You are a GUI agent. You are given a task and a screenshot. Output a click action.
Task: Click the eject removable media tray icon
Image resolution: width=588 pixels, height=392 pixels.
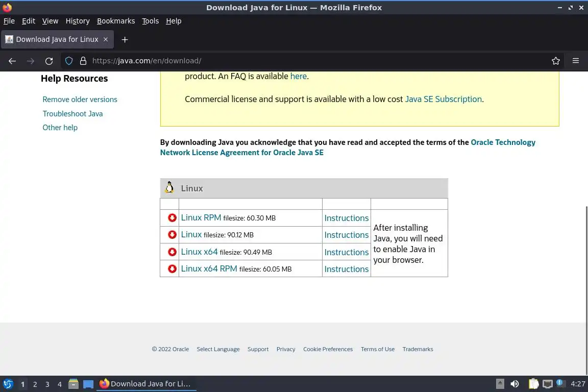coord(500,384)
